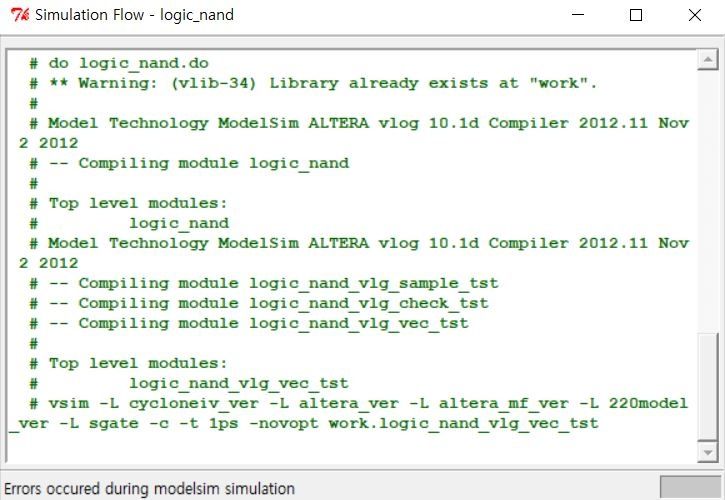Click 'logic_nand_vlg_check_tst' compiling line
This screenshot has width=725, height=500.
coord(258,303)
